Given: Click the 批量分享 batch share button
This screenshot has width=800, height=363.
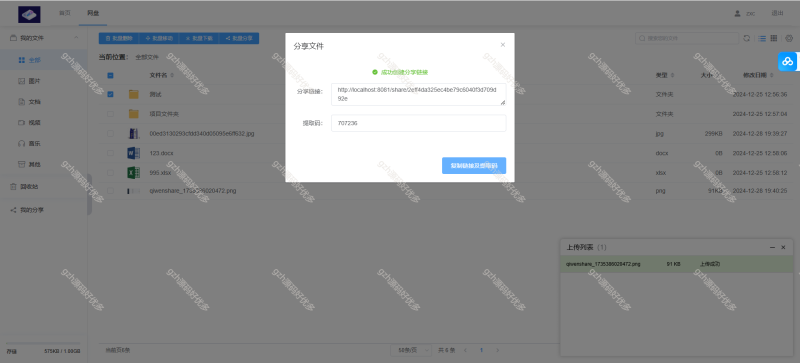Looking at the screenshot, I should point(239,38).
